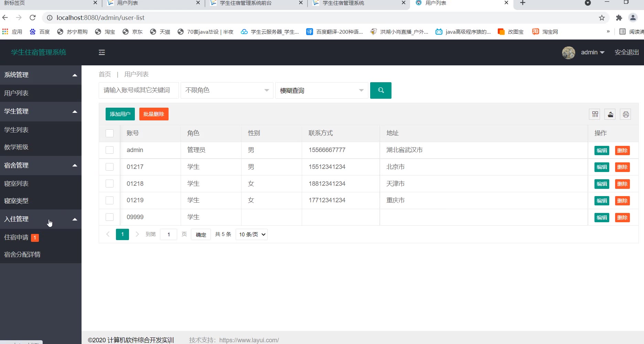Open 寝室类型 in the sidebar
The image size is (644, 344).
pos(41,201)
